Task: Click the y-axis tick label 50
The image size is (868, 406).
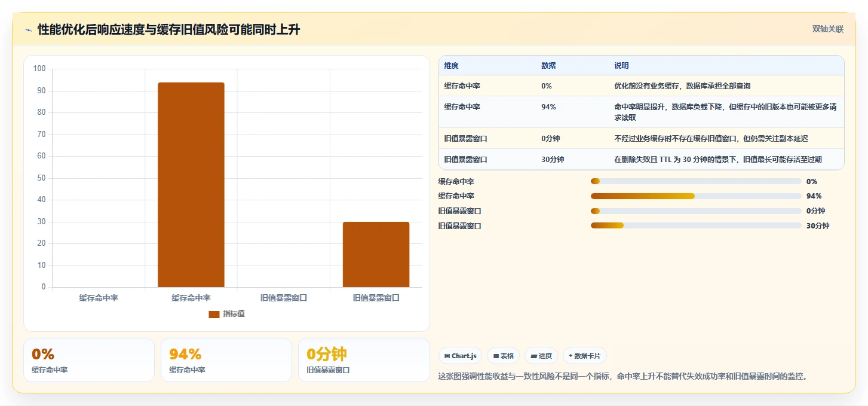Action: pyautogui.click(x=42, y=178)
